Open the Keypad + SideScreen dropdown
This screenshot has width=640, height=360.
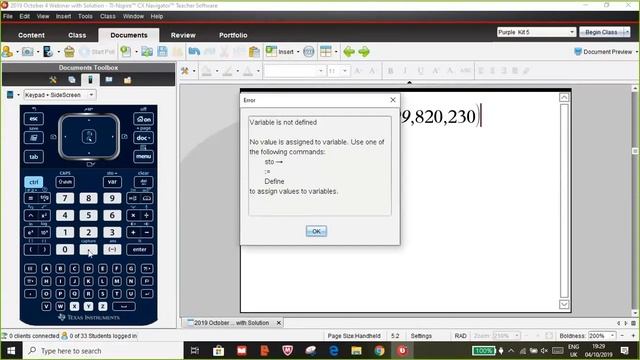[x=59, y=95]
